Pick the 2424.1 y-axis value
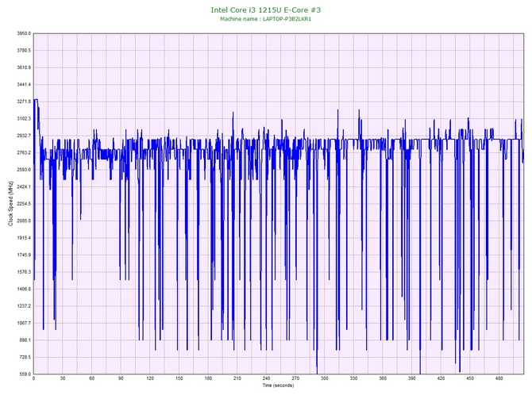 click(x=24, y=186)
